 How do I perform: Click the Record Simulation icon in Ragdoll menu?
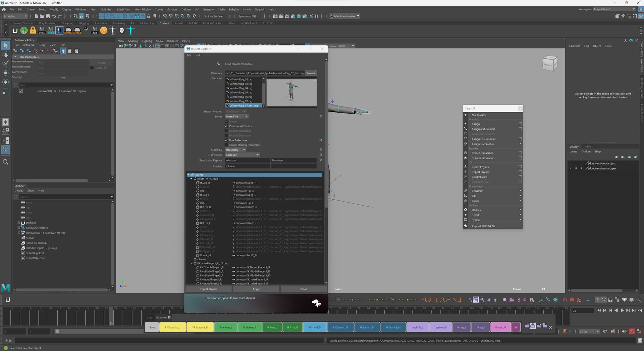pyautogui.click(x=465, y=153)
